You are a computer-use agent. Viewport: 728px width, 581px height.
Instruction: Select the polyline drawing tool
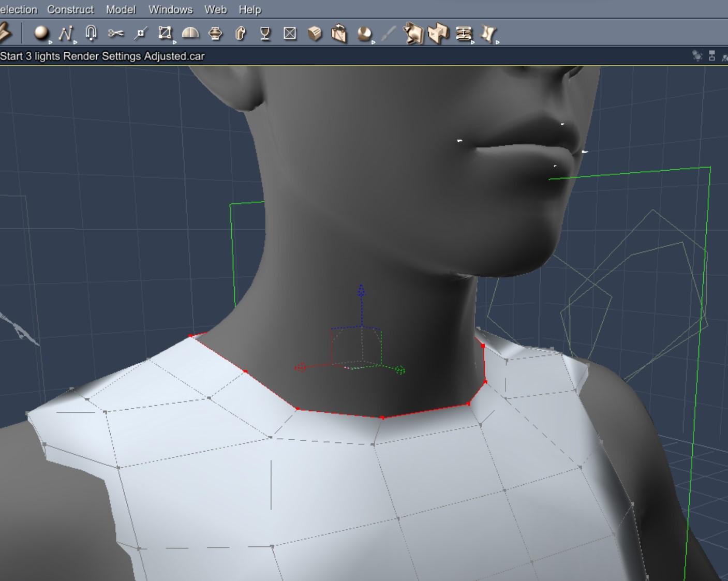pos(66,34)
